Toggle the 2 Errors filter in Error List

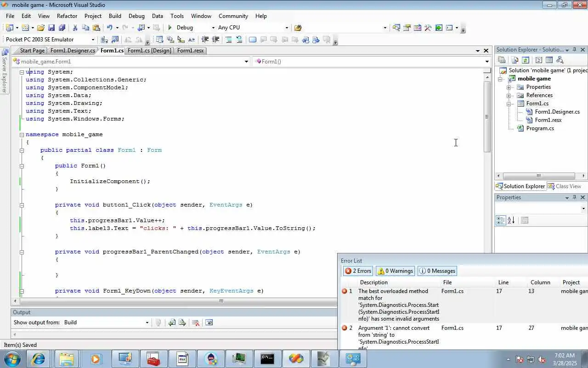coord(358,271)
